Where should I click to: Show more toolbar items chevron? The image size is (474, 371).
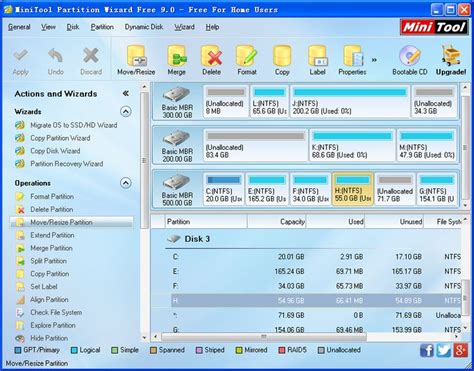point(374,60)
